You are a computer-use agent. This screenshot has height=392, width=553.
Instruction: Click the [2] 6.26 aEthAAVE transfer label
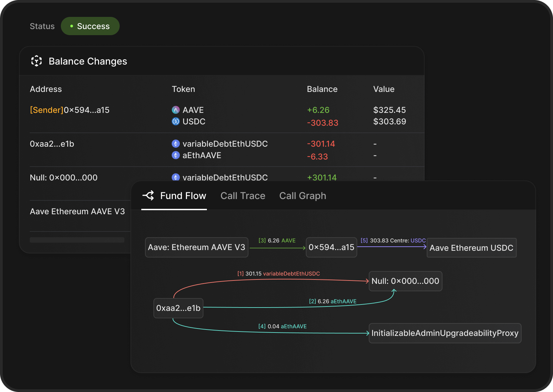[x=333, y=301]
